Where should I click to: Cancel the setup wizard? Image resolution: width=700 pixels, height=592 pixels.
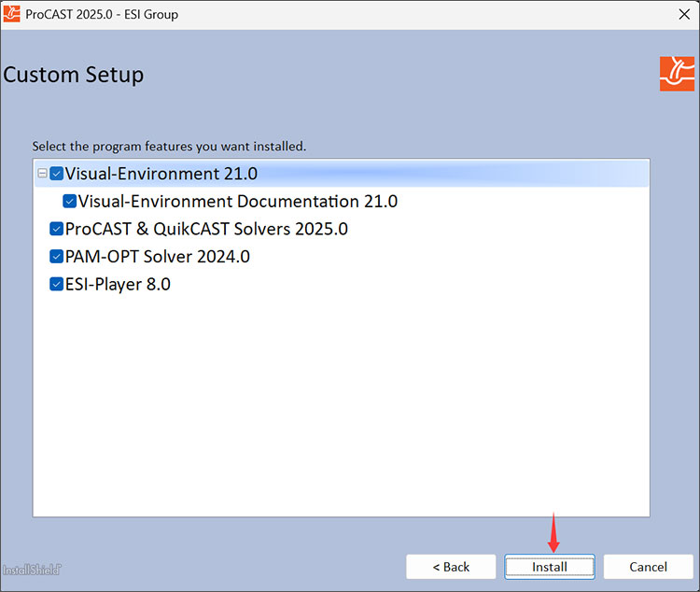point(649,567)
